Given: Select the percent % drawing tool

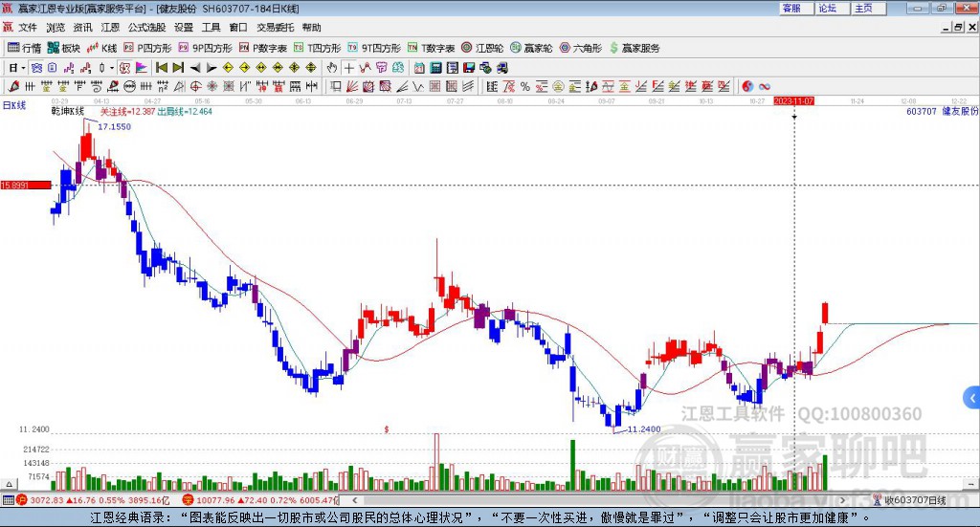Looking at the screenshot, I should (525, 86).
